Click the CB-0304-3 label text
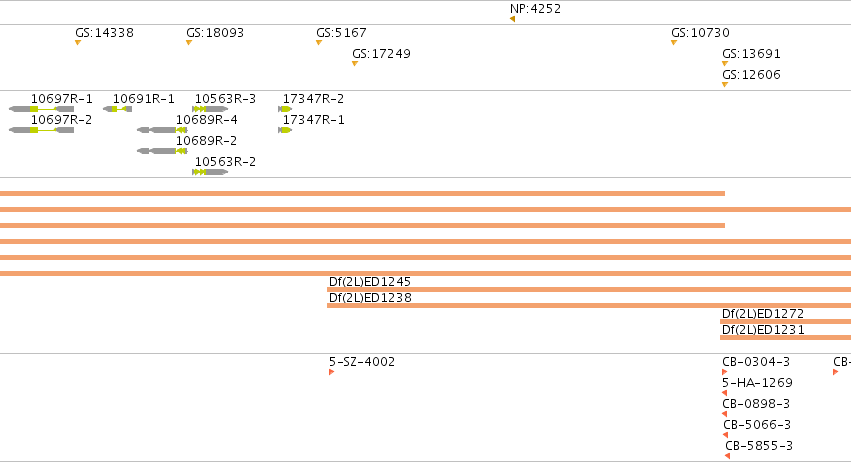 pyautogui.click(x=756, y=362)
